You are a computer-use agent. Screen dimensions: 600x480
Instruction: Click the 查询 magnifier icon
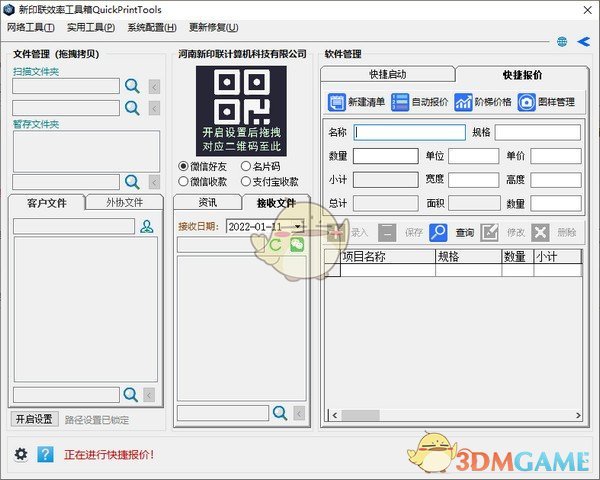point(438,232)
